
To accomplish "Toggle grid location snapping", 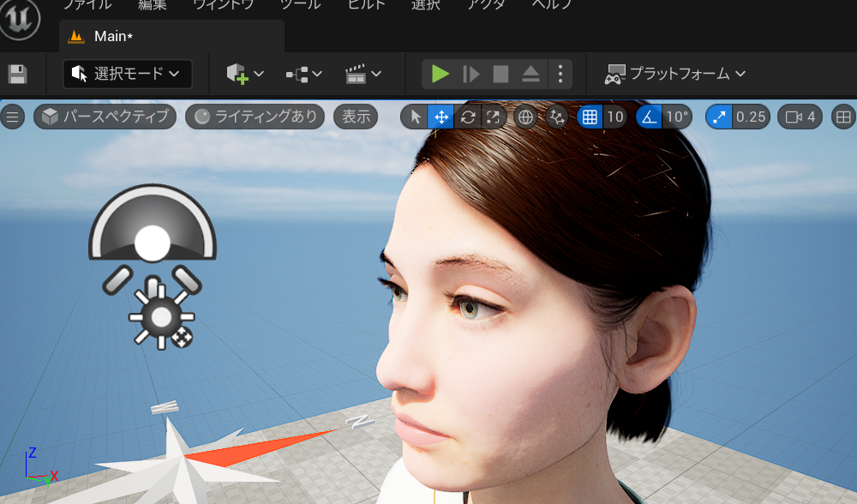I will click(590, 117).
